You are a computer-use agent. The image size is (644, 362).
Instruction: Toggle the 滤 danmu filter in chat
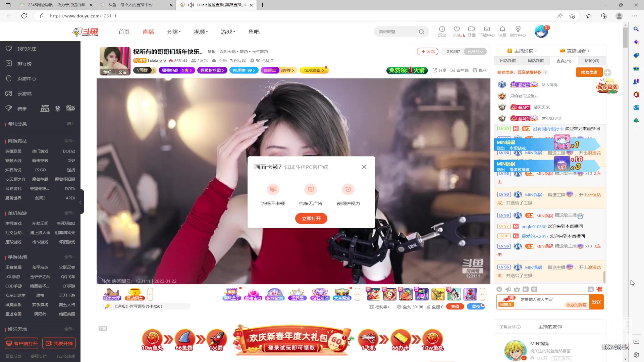[x=590, y=289]
